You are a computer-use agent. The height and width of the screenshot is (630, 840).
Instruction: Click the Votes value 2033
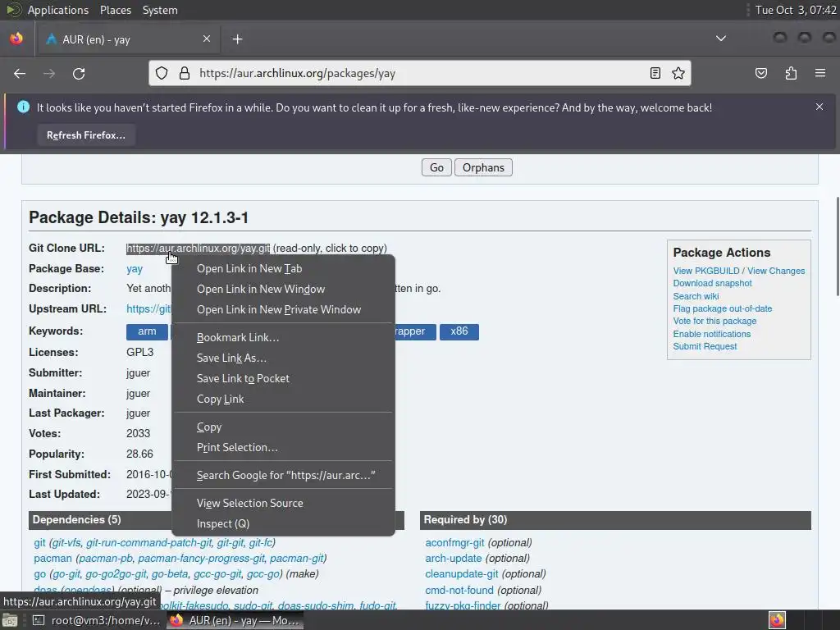138,433
